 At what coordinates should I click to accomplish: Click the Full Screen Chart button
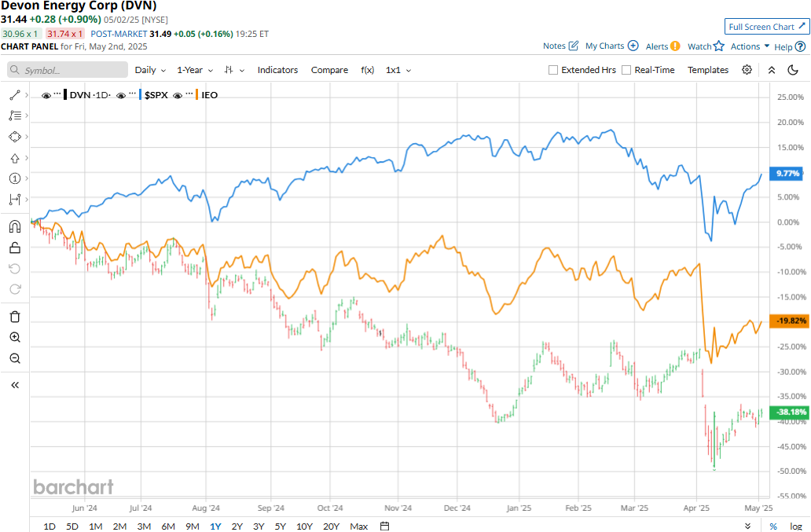pyautogui.click(x=767, y=27)
